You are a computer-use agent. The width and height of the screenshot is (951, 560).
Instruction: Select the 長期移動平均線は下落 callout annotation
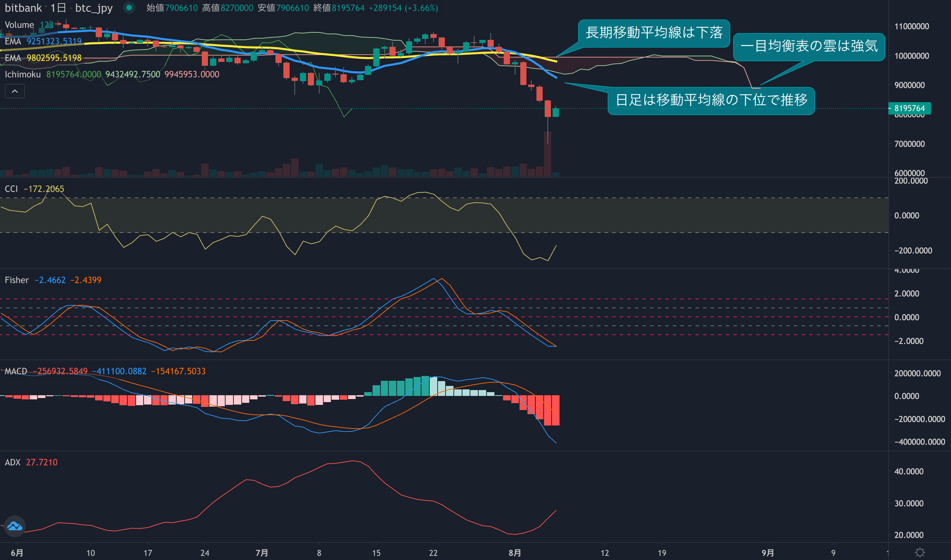pyautogui.click(x=654, y=33)
